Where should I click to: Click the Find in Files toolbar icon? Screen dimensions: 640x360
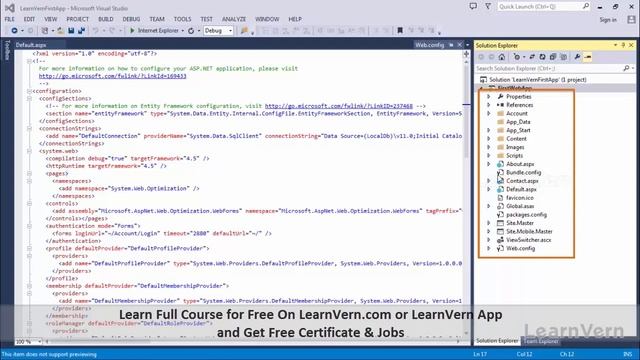point(244,31)
